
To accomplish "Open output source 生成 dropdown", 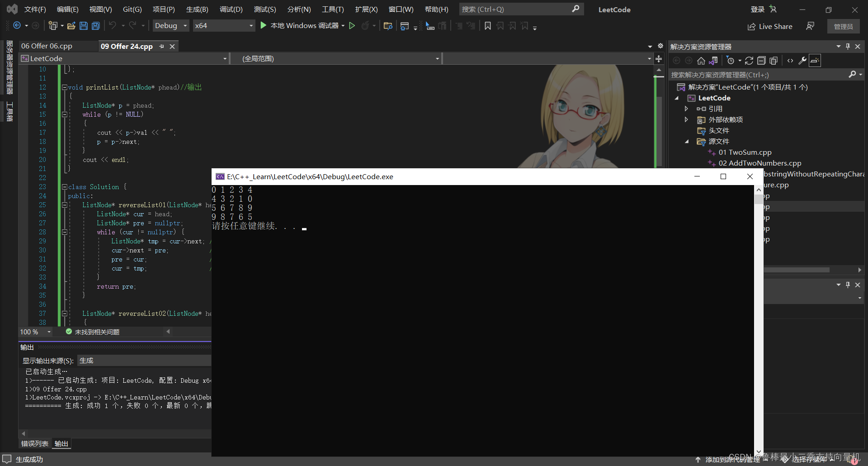I will (x=145, y=361).
